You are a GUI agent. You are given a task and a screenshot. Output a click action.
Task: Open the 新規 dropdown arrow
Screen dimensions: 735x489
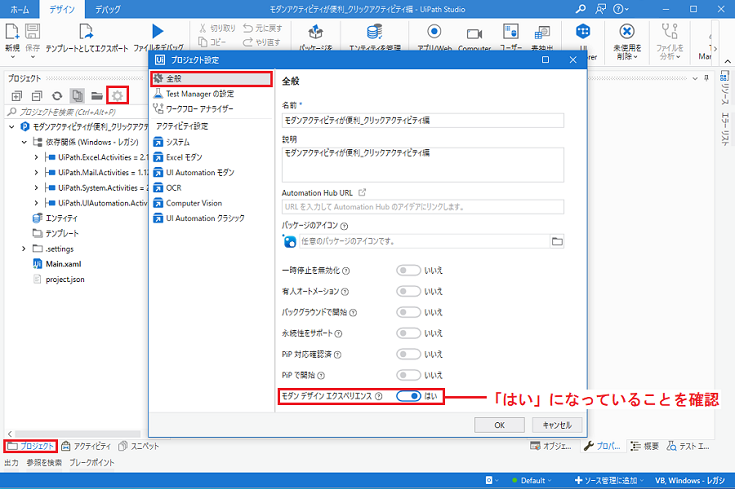click(13, 57)
